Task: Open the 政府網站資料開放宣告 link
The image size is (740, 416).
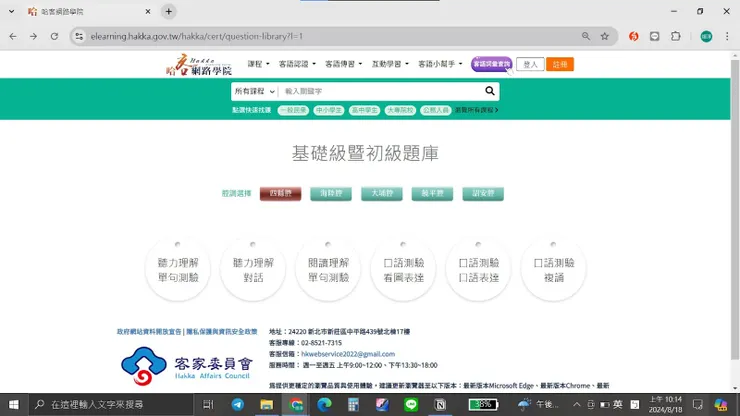Action: click(x=149, y=332)
